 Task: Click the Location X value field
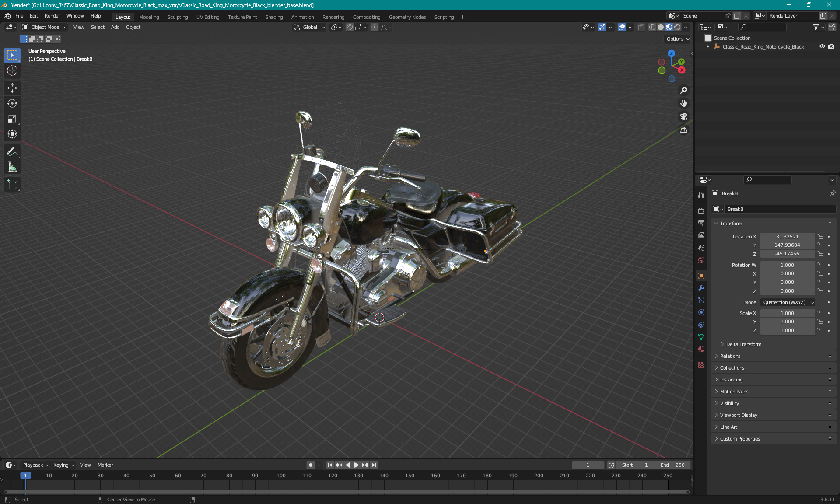coord(787,237)
